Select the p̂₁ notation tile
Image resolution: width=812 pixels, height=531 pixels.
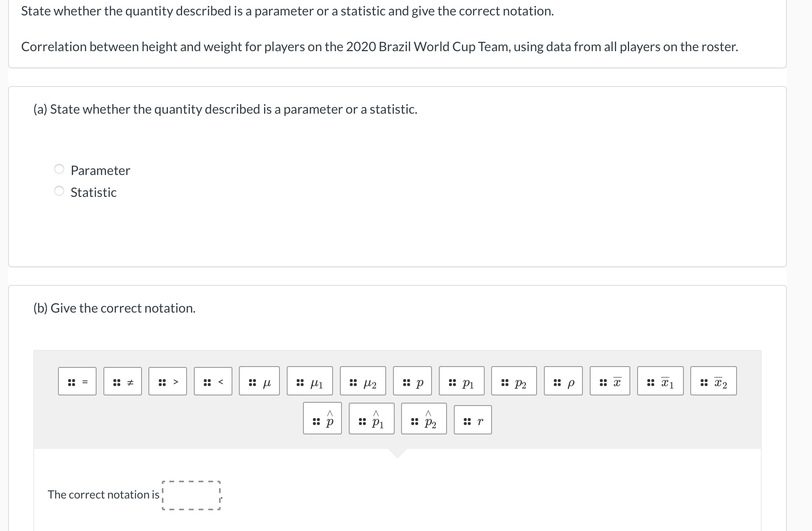coord(371,420)
